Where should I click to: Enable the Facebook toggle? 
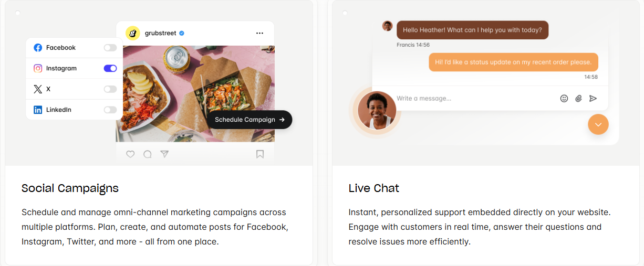click(110, 48)
